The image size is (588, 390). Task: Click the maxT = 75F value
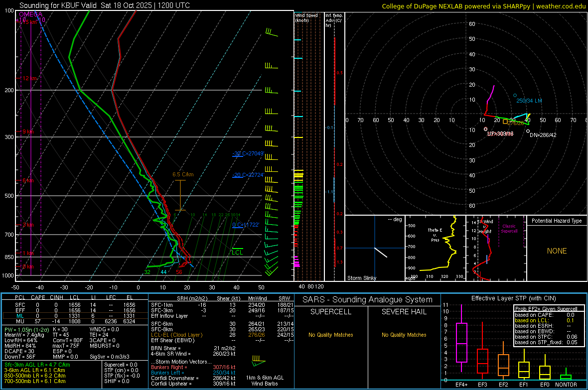(66, 345)
